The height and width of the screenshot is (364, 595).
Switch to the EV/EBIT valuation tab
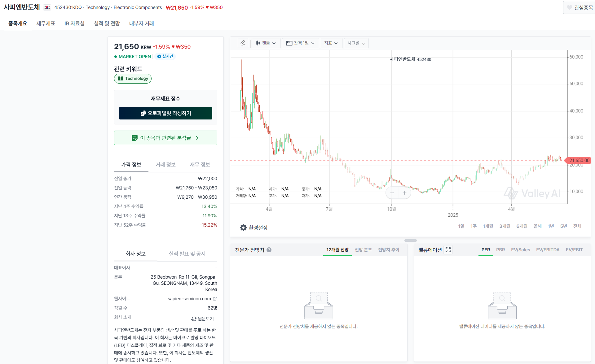click(x=574, y=250)
